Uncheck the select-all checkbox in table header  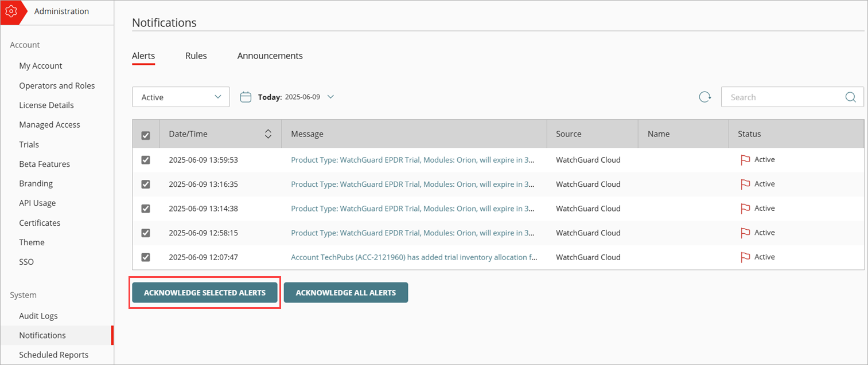click(x=146, y=134)
